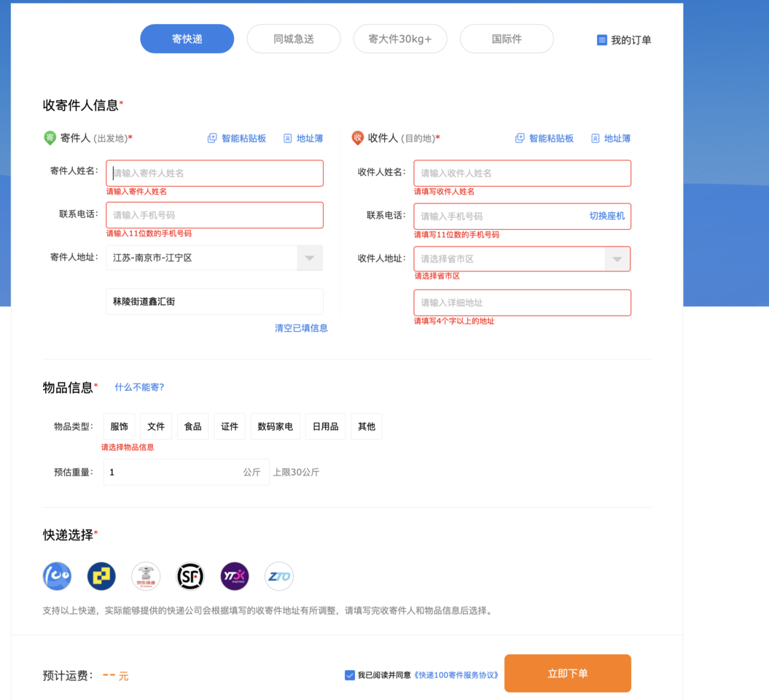Select the ZTO courier logo
The width and height of the screenshot is (769, 700).
click(x=279, y=576)
